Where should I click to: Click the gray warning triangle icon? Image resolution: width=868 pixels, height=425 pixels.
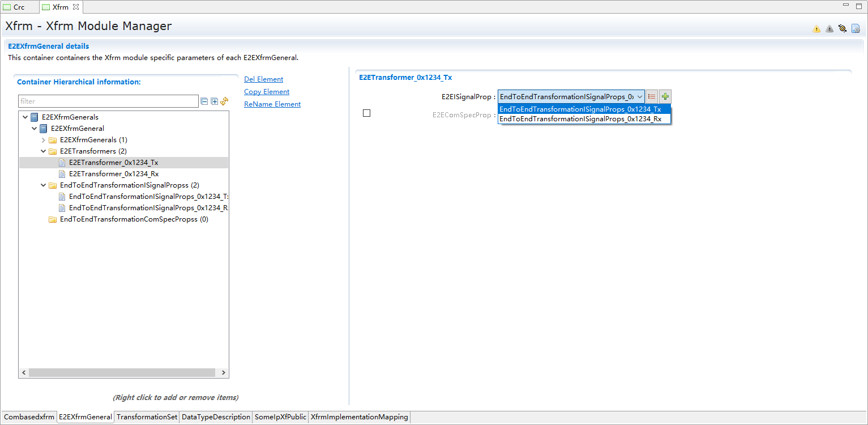829,29
